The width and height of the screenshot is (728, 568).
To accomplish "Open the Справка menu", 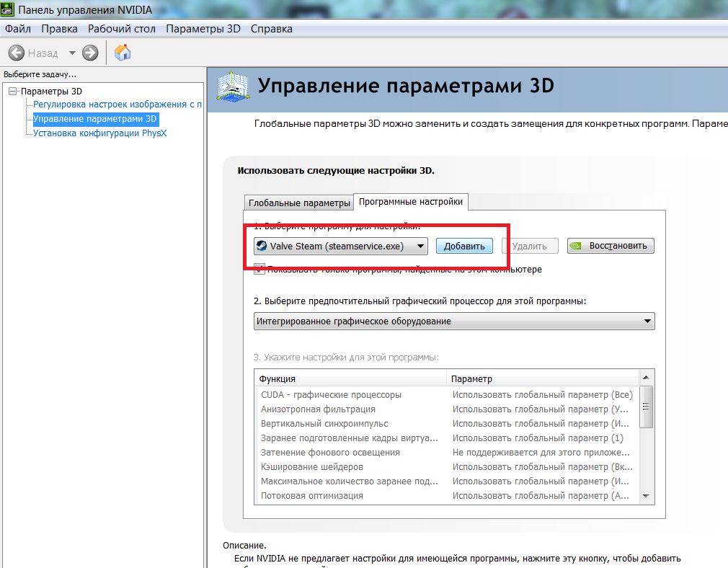I will [x=272, y=29].
